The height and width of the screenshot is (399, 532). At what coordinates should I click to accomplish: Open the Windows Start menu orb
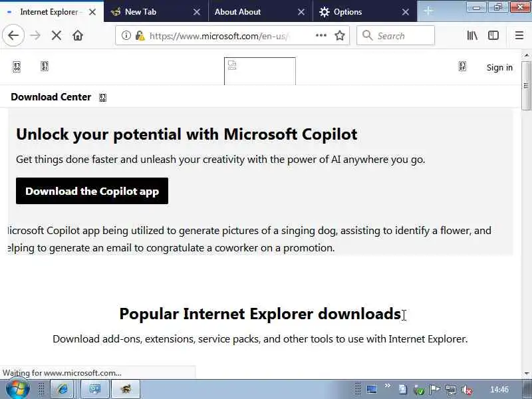17,389
